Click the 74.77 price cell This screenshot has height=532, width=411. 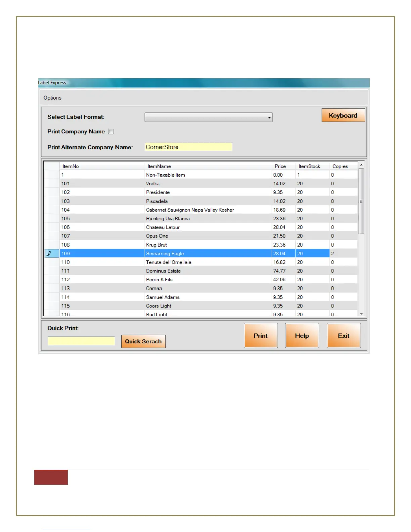(x=284, y=271)
